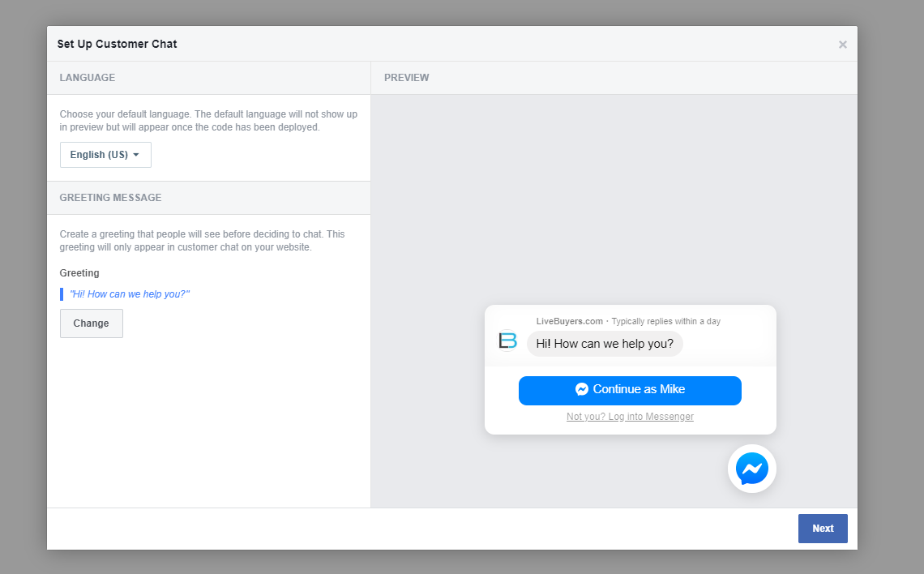The height and width of the screenshot is (574, 924).
Task: Click the Typically replies within a day text
Action: click(666, 321)
